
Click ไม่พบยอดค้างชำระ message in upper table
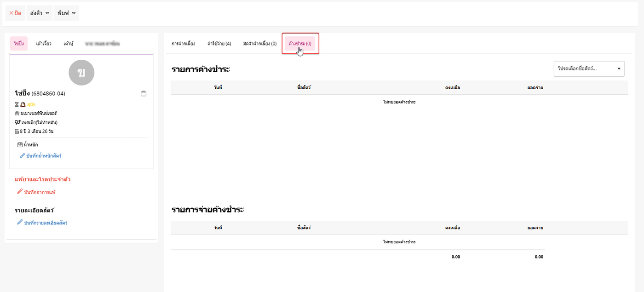399,102
